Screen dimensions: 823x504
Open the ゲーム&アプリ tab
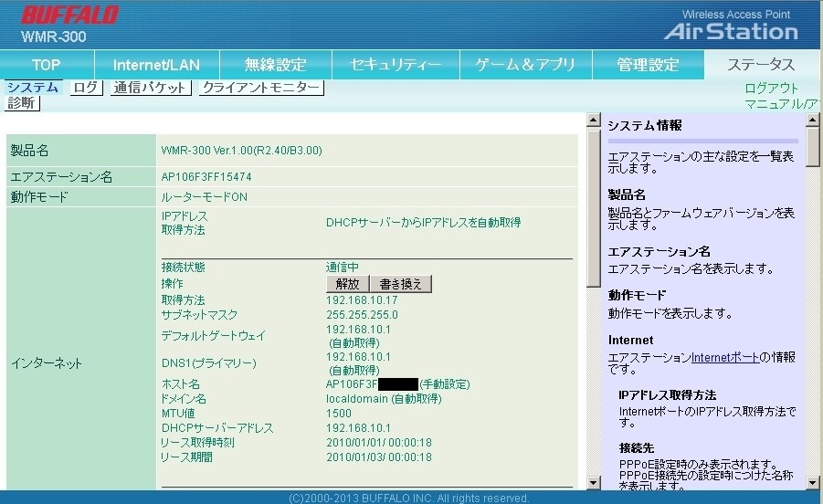pos(526,65)
